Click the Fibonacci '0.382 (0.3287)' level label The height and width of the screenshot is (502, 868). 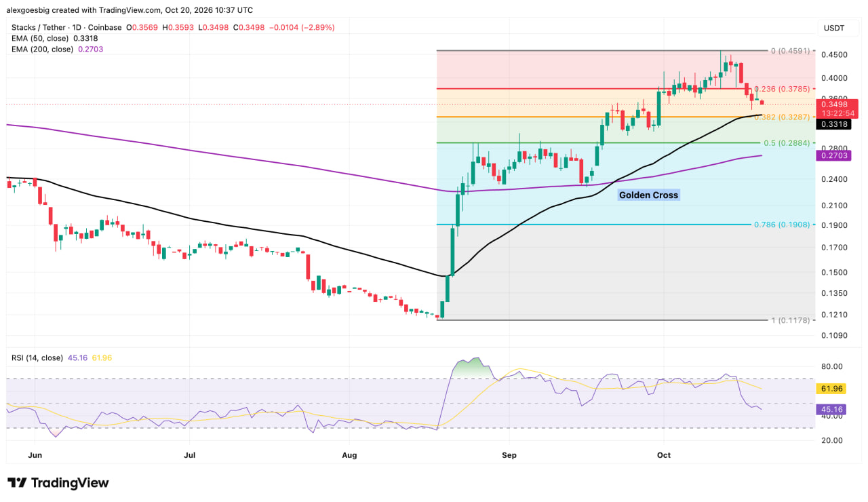782,117
